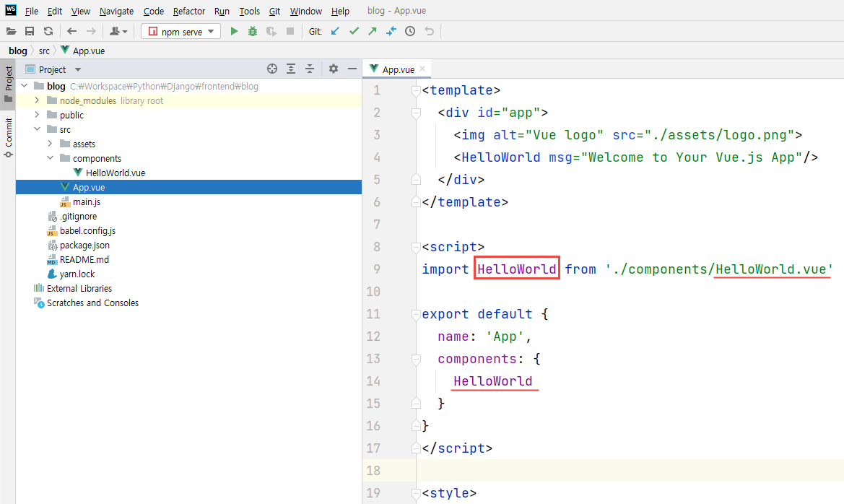Hide the Project panel with minus icon
This screenshot has width=844, height=504.
pos(352,69)
